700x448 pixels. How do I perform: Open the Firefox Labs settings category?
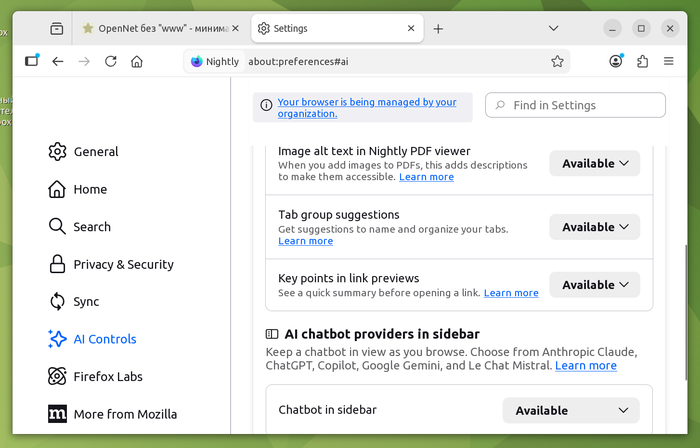(108, 376)
